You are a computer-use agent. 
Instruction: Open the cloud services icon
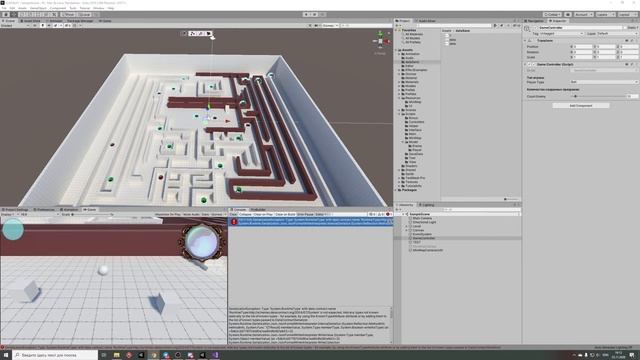pyautogui.click(x=568, y=14)
